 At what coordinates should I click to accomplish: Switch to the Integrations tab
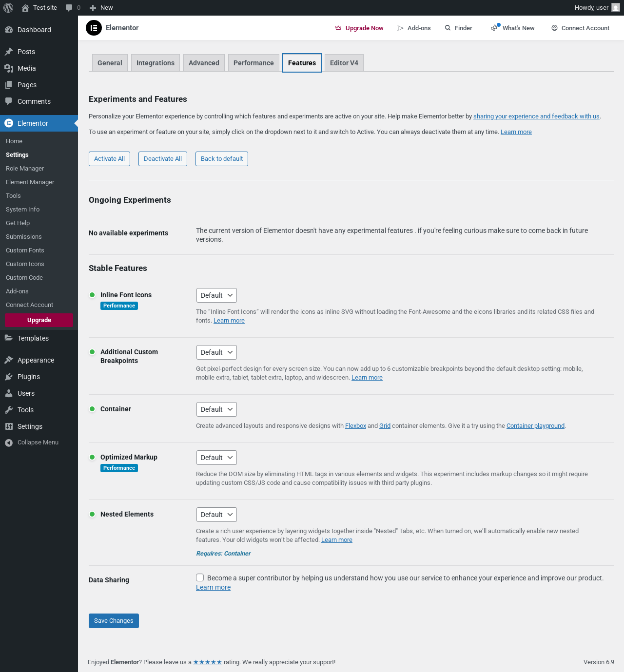pyautogui.click(x=156, y=63)
